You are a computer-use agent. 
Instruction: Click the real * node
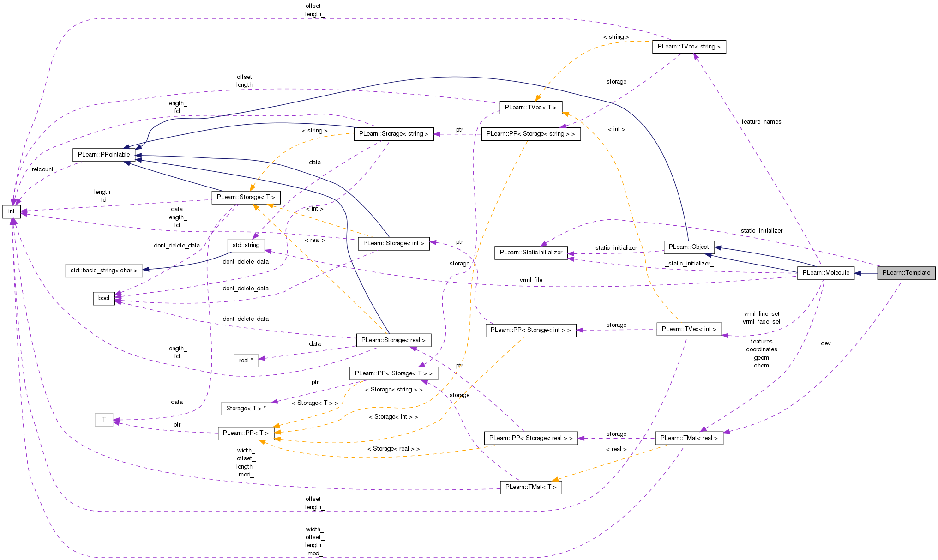point(246,361)
